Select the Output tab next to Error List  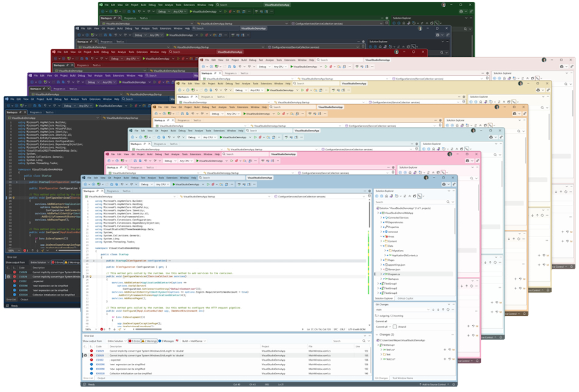(x=101, y=378)
